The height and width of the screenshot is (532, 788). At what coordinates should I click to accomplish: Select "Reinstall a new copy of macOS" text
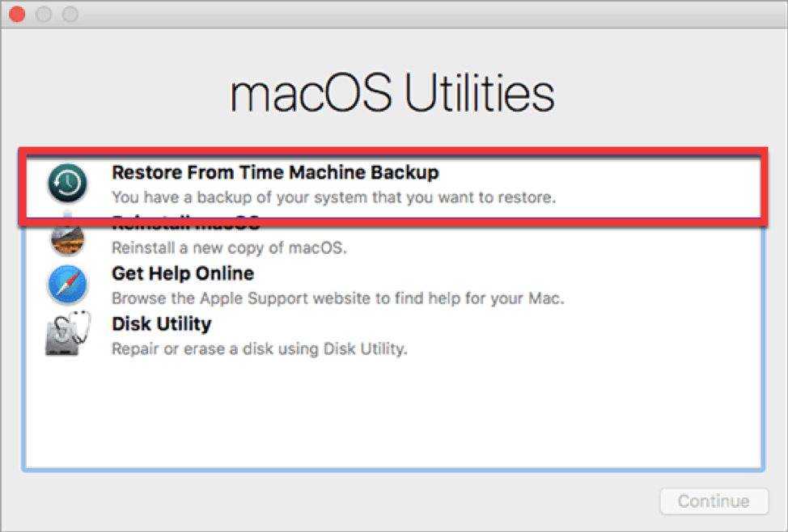[229, 247]
